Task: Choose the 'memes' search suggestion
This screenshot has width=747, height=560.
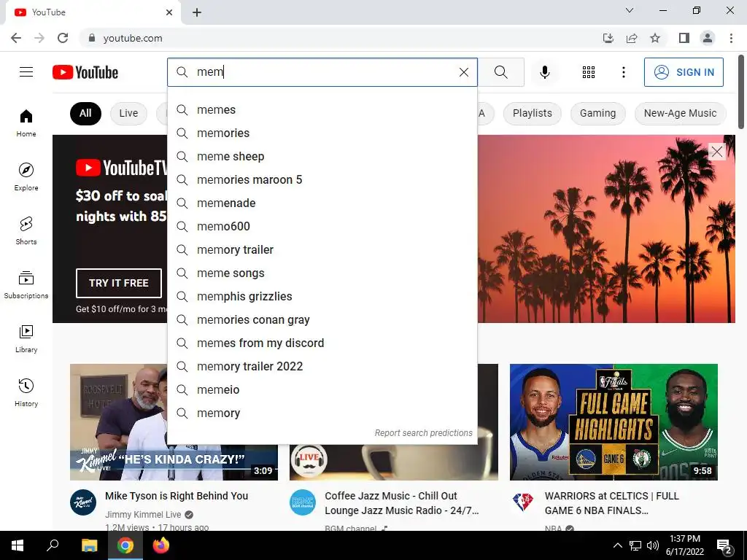Action: pos(322,109)
